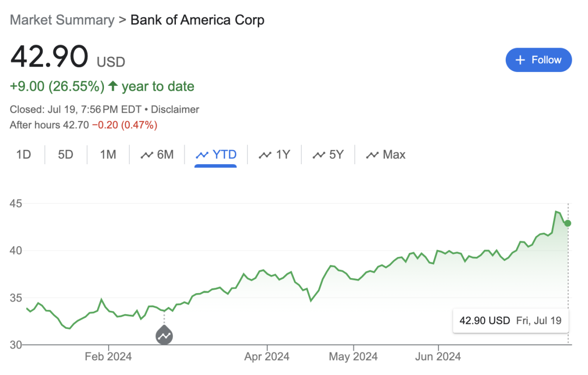Image resolution: width=588 pixels, height=375 pixels.
Task: Select the line icon beside Max
Action: 373,154
